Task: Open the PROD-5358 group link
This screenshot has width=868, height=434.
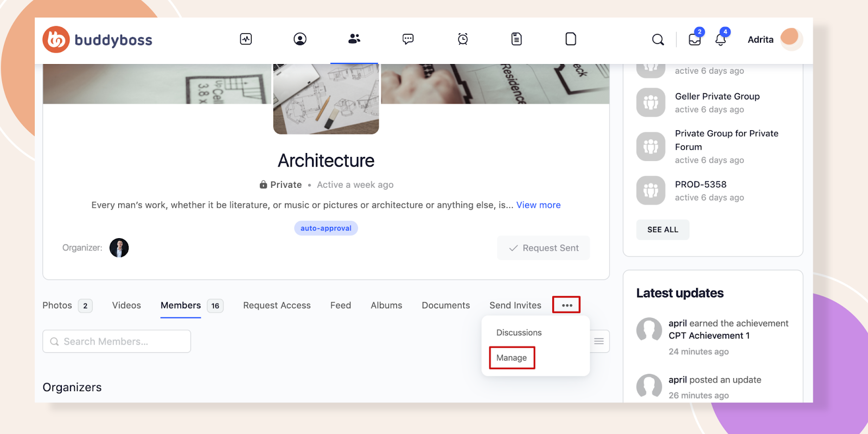Action: click(x=700, y=184)
